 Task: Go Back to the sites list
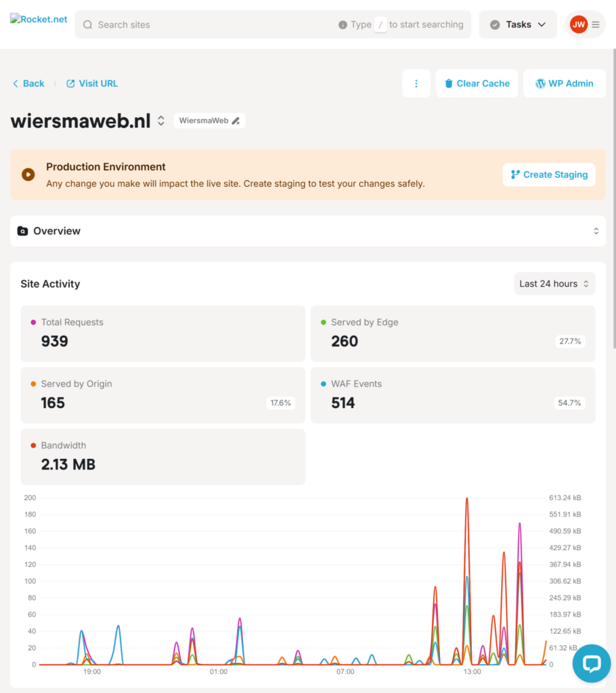coord(28,83)
